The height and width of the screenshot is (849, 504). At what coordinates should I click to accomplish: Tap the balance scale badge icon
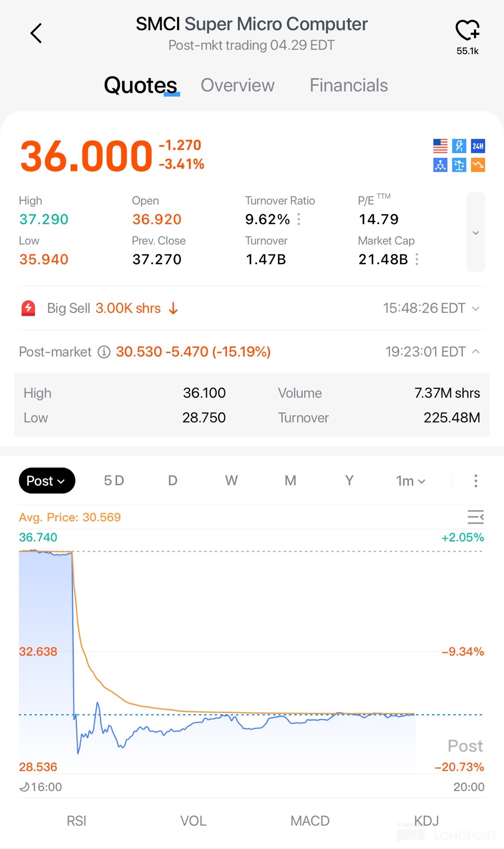(x=459, y=165)
